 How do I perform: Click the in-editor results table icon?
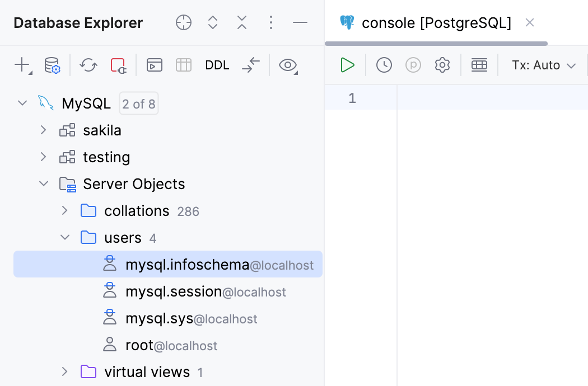click(479, 65)
